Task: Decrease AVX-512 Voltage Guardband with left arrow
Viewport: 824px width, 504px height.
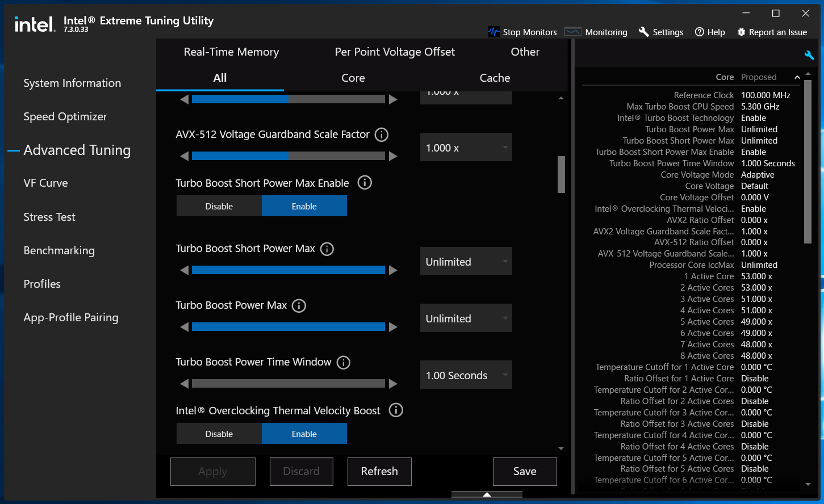Action: point(184,156)
